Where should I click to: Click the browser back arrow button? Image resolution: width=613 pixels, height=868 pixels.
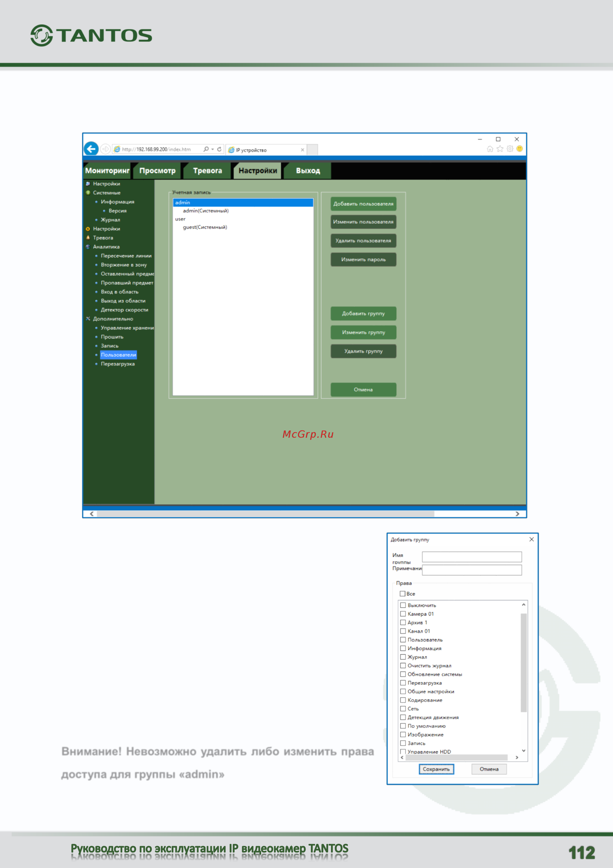click(x=91, y=149)
